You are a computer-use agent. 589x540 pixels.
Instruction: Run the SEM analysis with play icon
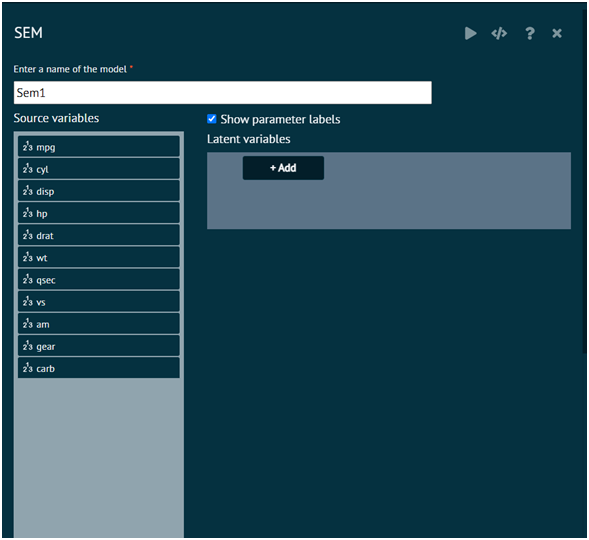470,33
